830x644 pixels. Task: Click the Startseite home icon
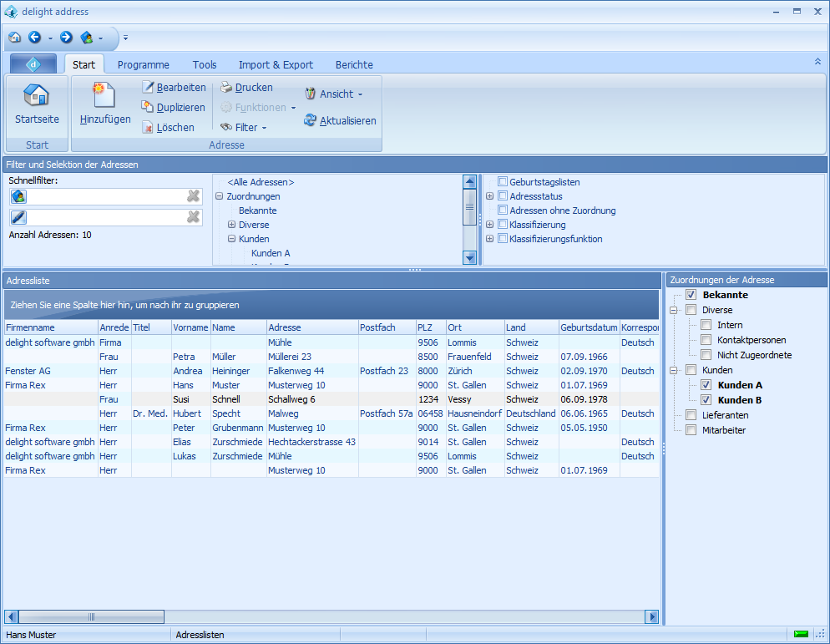pos(37,95)
